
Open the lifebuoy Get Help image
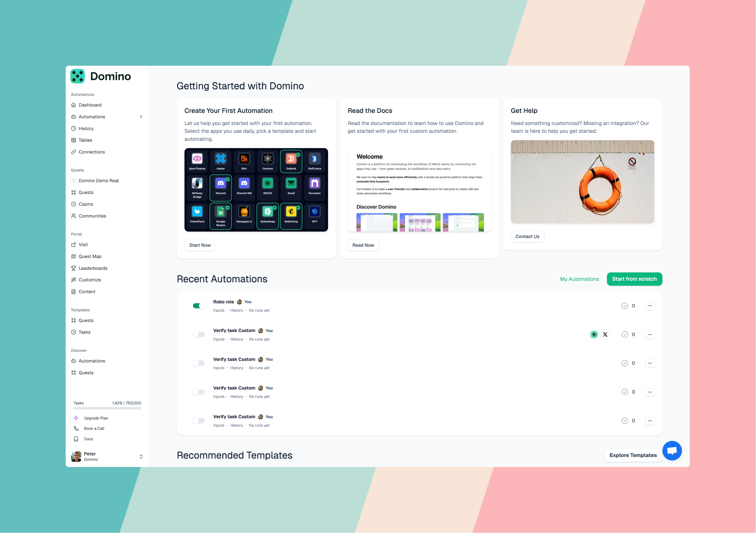click(x=582, y=182)
